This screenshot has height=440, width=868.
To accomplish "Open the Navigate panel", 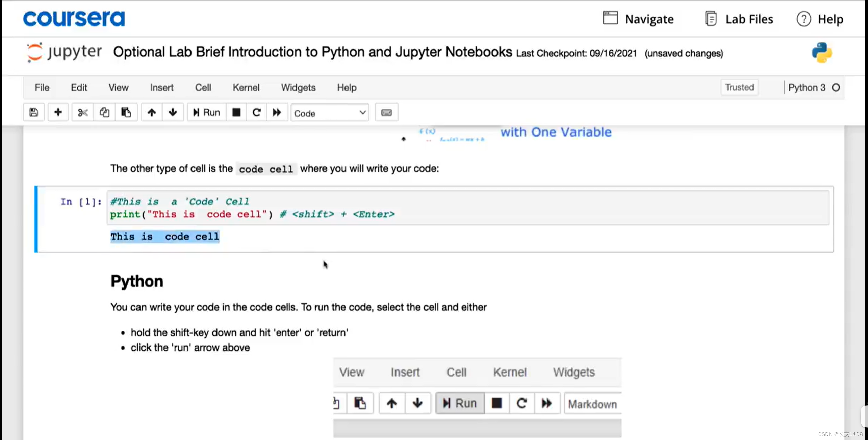I will [x=638, y=19].
